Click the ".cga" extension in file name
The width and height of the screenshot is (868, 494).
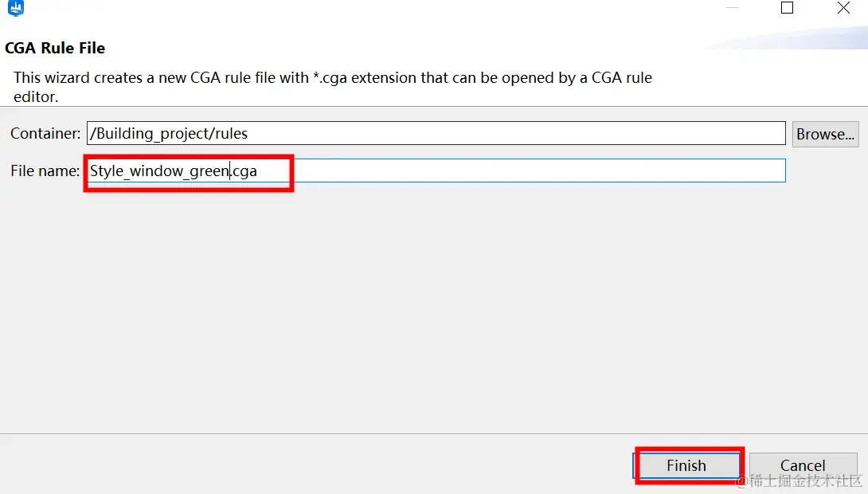(x=244, y=171)
